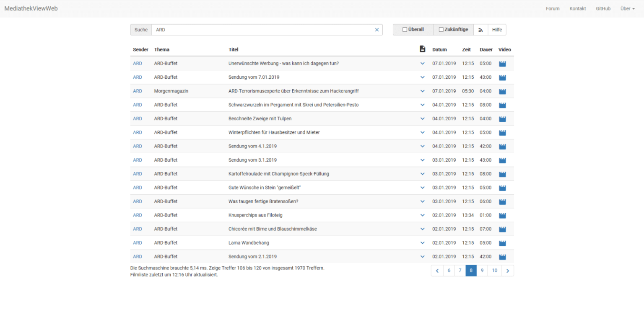Screen dimensions: 644x314
Task: Open the Über dropdown menu
Action: [x=627, y=8]
